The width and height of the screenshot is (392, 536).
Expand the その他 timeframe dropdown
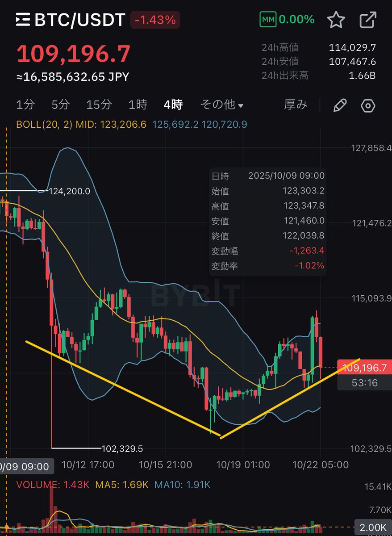pos(222,105)
